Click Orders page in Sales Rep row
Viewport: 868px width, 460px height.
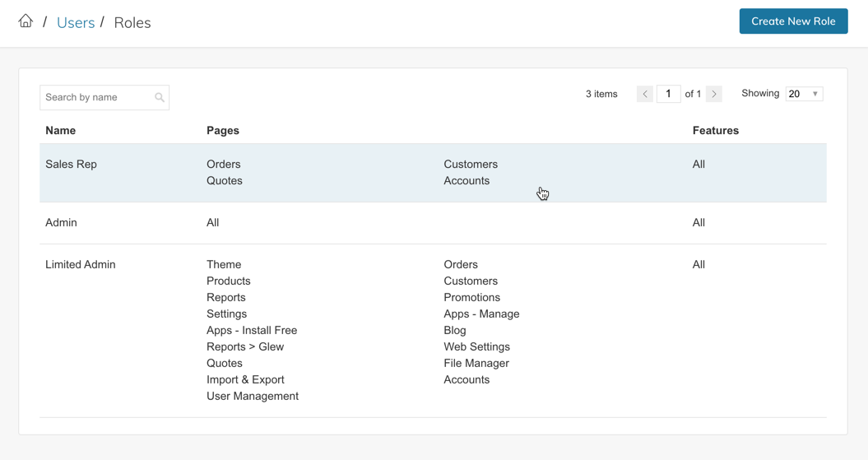[224, 165]
